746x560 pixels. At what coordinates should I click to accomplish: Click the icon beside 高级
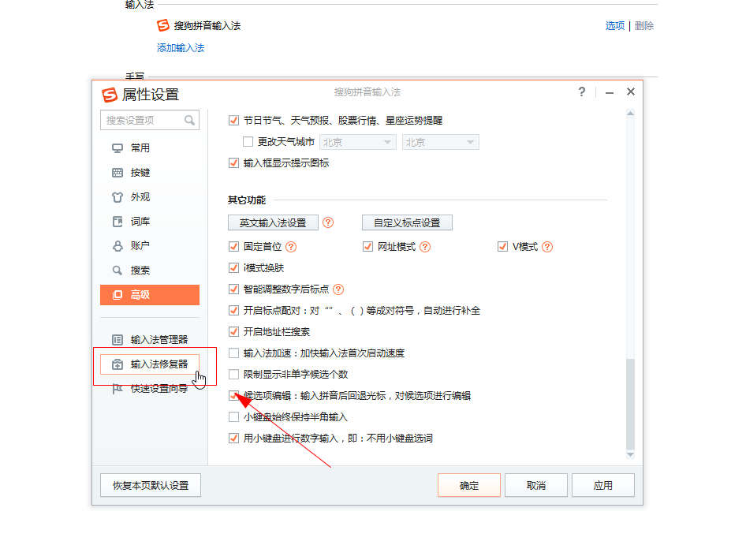pyautogui.click(x=117, y=295)
